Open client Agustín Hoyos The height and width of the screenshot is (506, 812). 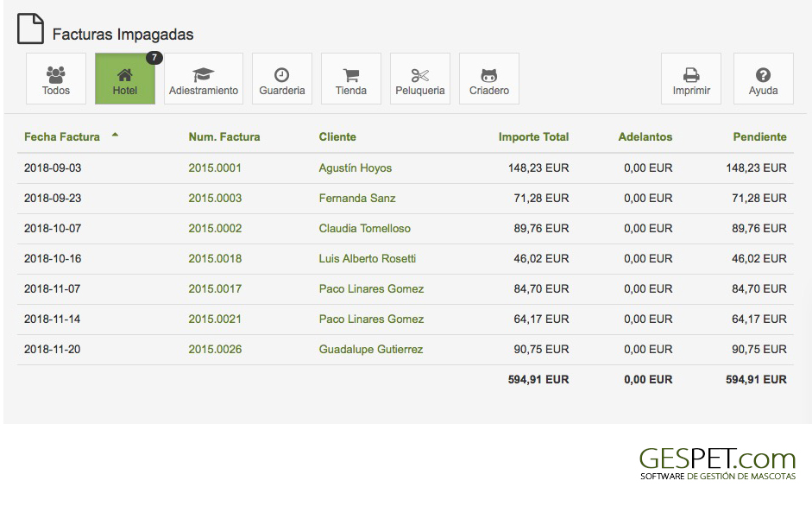click(x=356, y=168)
